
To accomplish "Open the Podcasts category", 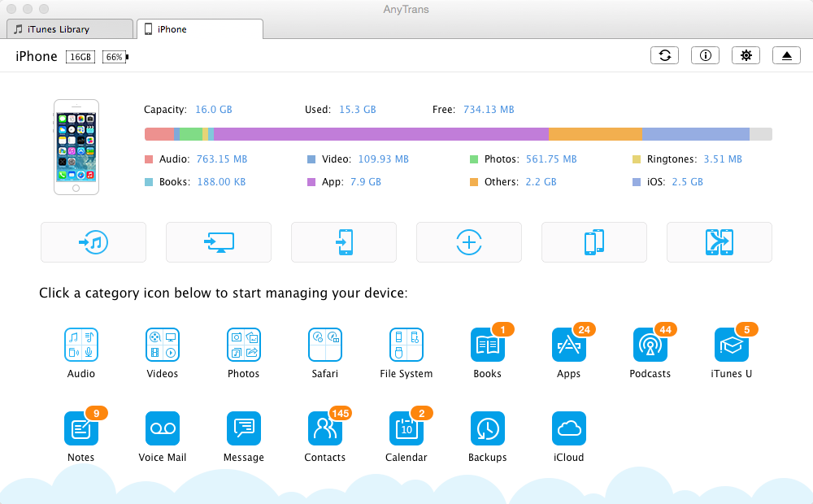I will point(650,345).
